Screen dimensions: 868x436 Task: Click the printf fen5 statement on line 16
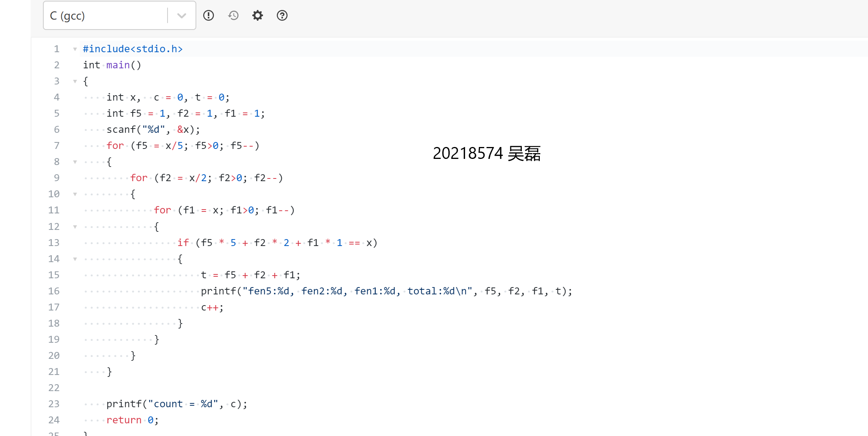coord(386,291)
